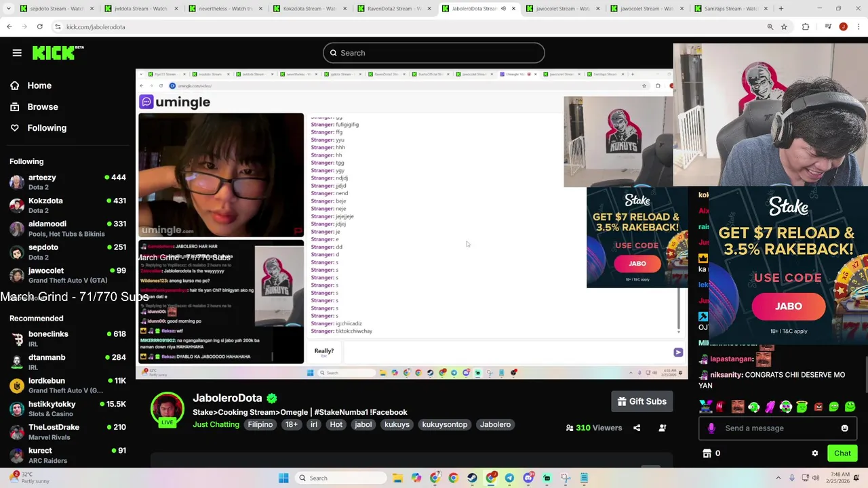Open browser extensions puzzle icon

point(806,26)
